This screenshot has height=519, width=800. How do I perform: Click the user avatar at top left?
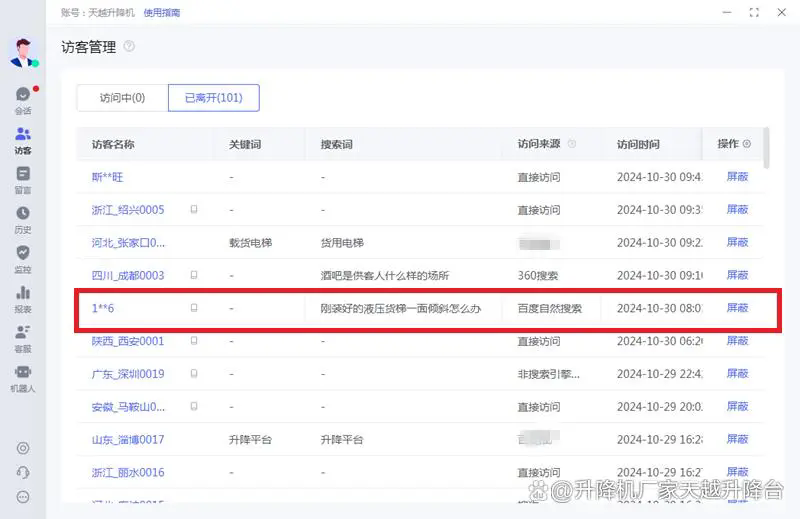point(22,52)
